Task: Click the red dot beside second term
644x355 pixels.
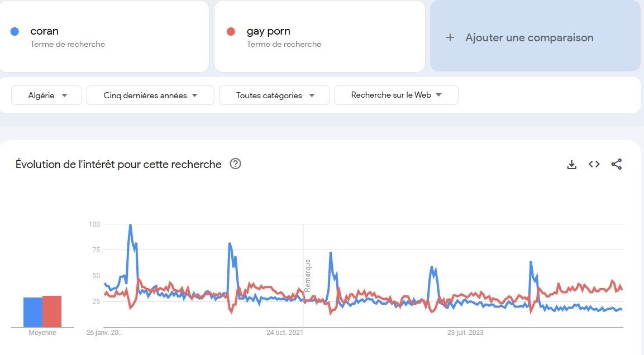Action: point(231,31)
